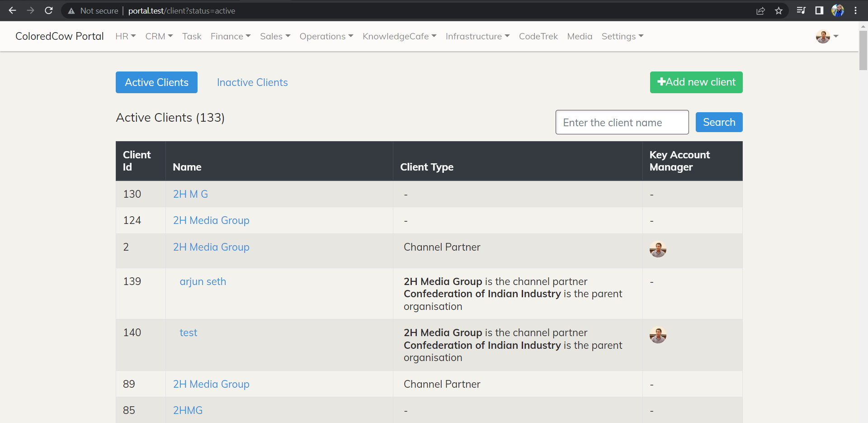
Task: Click the Enter the client name field
Action: pyautogui.click(x=622, y=122)
